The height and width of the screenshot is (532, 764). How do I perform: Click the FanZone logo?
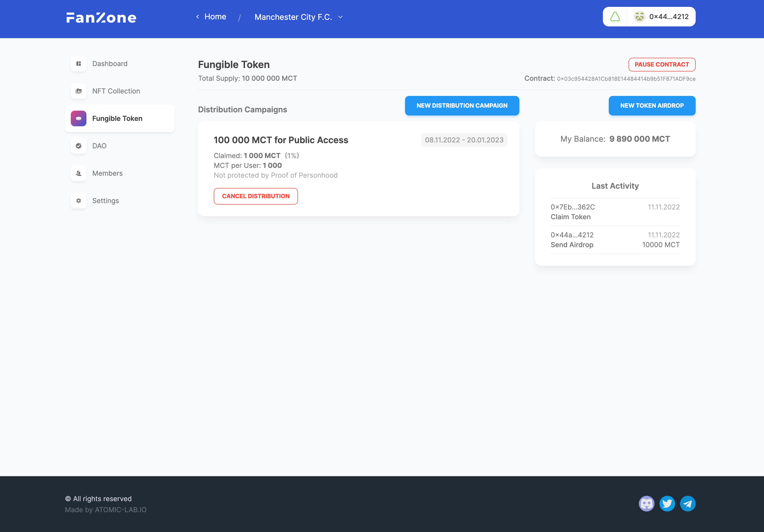coord(101,17)
